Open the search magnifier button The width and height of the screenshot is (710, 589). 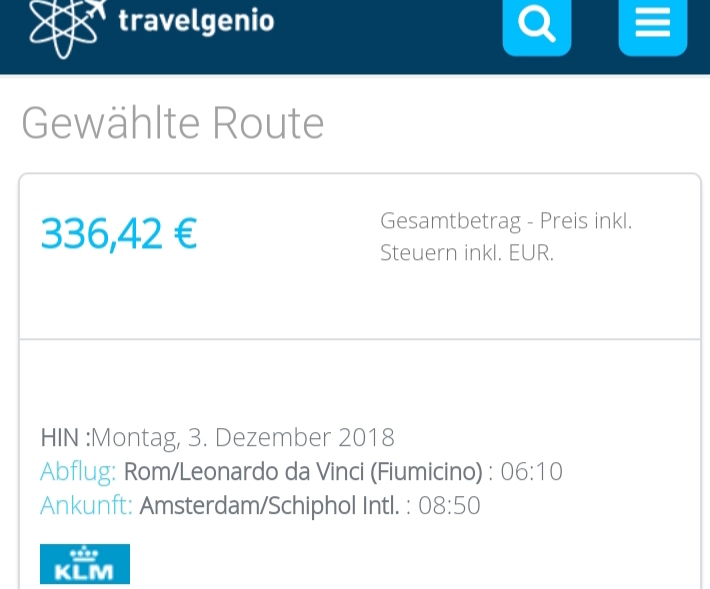click(x=537, y=26)
